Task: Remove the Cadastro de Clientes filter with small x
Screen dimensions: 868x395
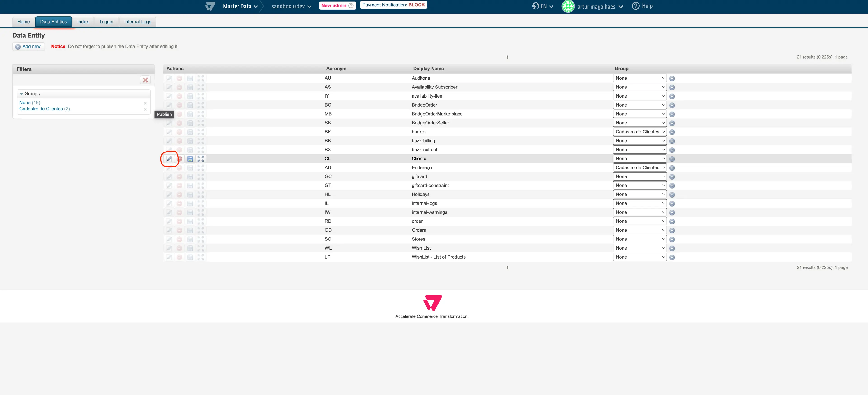Action: (145, 109)
